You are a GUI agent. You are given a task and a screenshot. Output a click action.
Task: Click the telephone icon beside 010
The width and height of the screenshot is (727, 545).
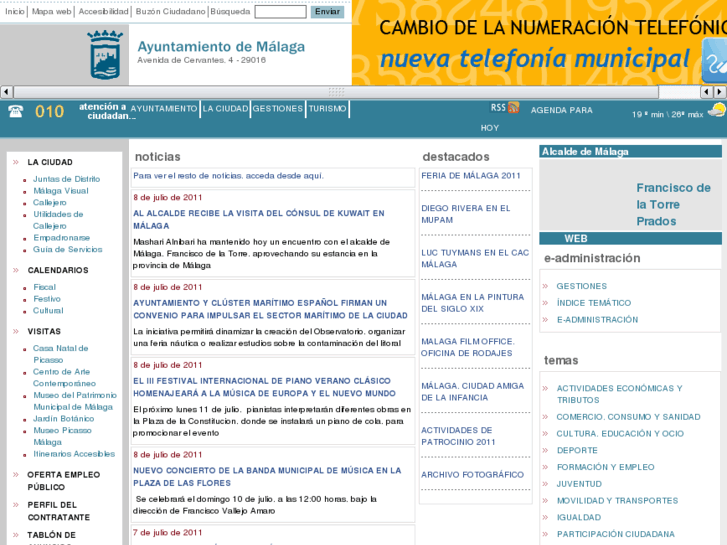click(16, 111)
